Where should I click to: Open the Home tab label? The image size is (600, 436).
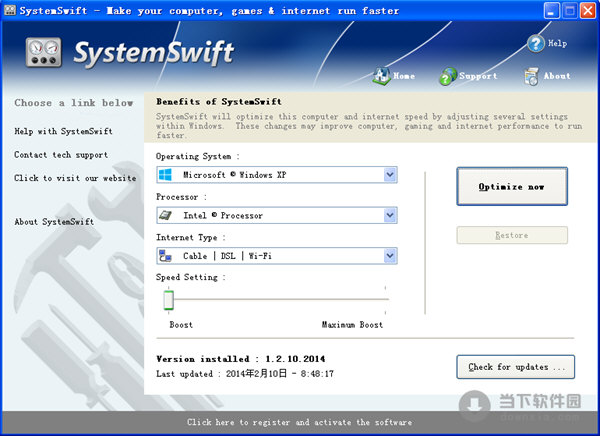pyautogui.click(x=404, y=76)
